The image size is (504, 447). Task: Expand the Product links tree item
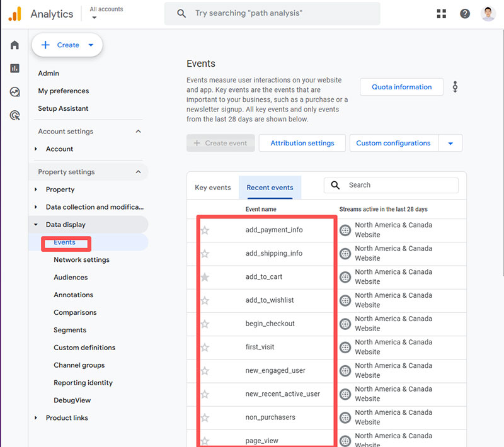[36, 418]
